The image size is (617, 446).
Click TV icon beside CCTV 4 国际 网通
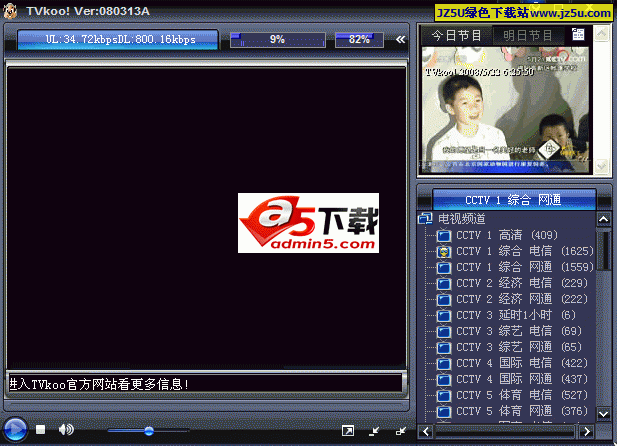tap(444, 380)
